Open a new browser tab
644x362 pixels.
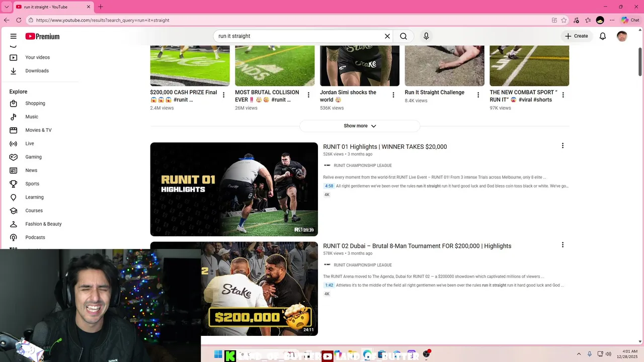click(x=100, y=7)
